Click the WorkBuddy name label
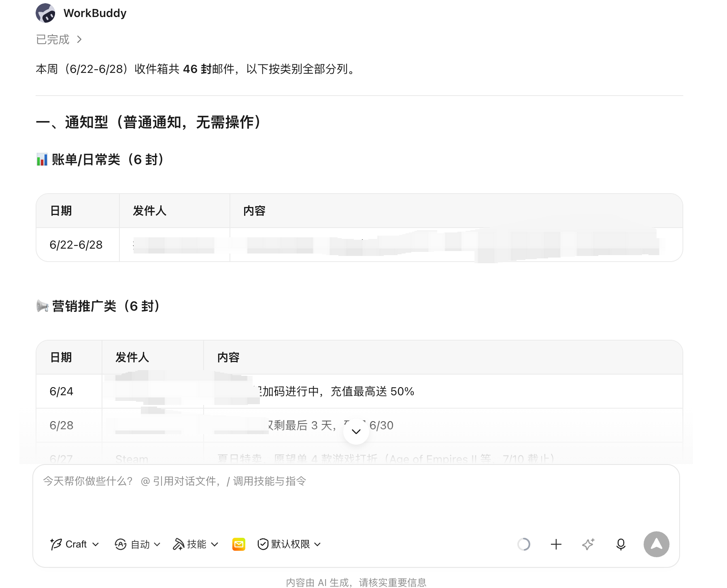727x588 pixels. point(95,13)
